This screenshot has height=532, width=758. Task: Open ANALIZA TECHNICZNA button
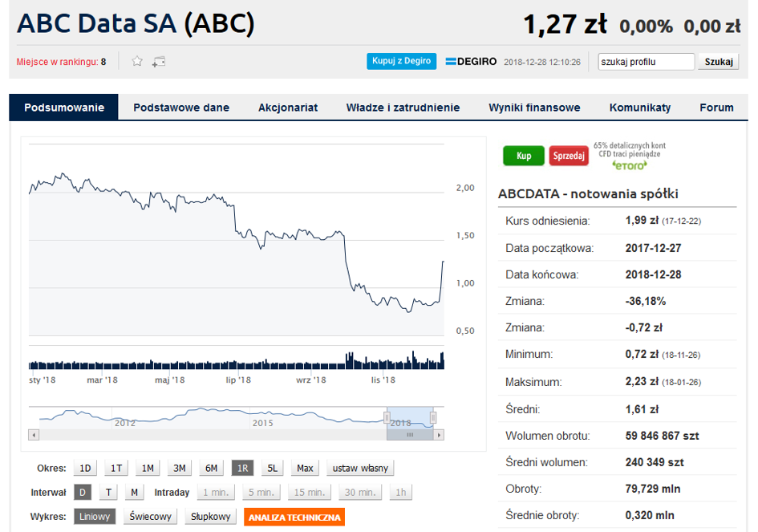[x=294, y=517]
